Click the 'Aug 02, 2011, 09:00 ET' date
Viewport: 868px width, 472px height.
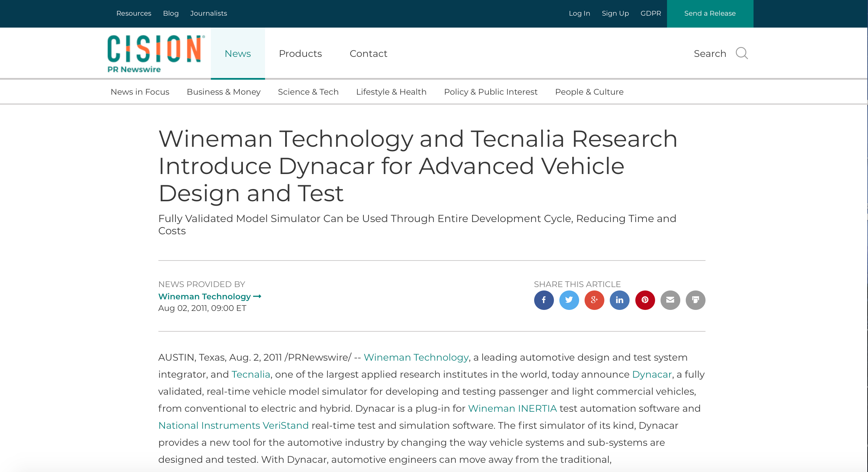[x=202, y=308]
